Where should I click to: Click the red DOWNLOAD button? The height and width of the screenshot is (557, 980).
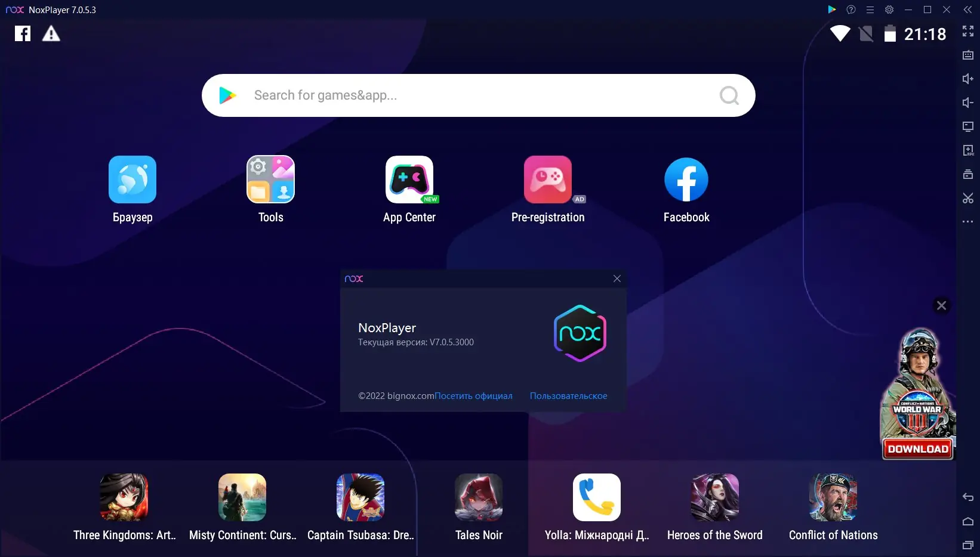(x=918, y=449)
